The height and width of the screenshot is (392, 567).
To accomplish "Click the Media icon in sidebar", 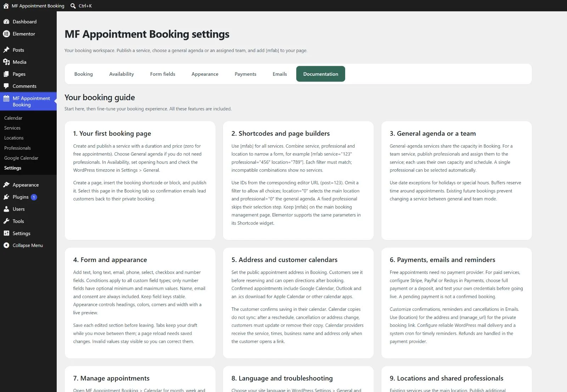I will pyautogui.click(x=6, y=62).
